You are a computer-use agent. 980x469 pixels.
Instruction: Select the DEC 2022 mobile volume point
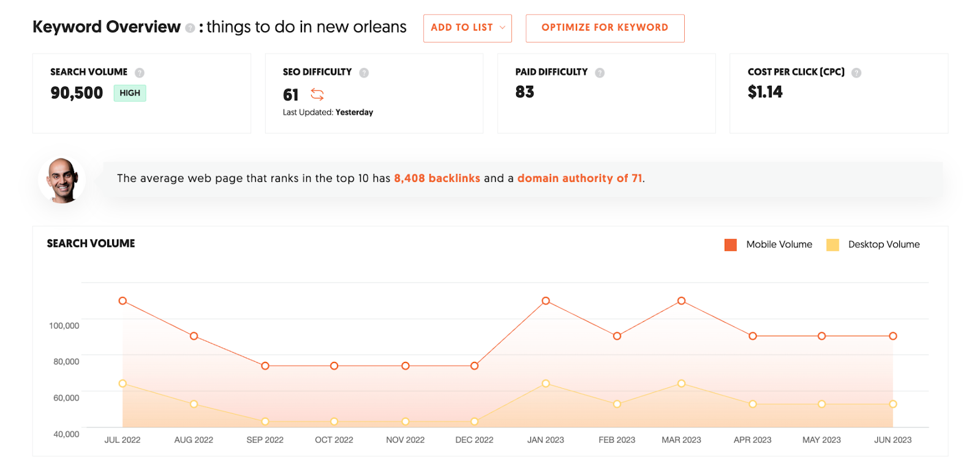(x=475, y=366)
